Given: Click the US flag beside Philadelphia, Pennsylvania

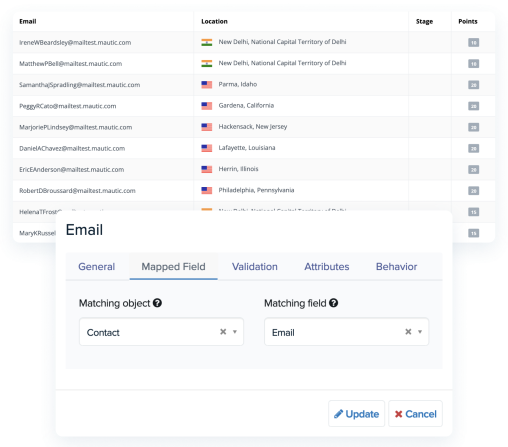Looking at the screenshot, I should 207,190.
